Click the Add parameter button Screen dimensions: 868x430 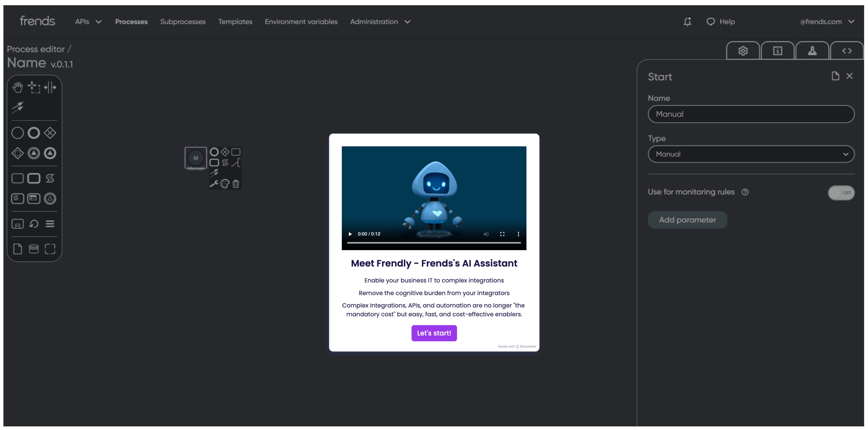click(x=687, y=220)
